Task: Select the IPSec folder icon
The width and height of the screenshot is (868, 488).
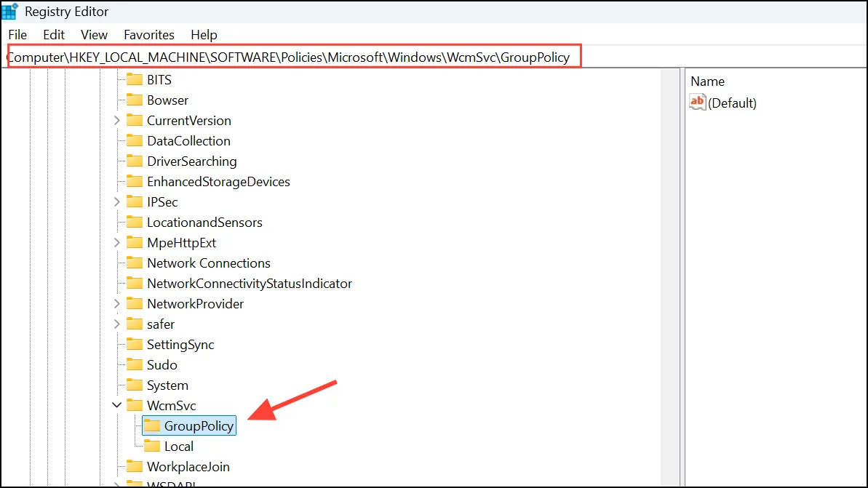Action: 135,201
